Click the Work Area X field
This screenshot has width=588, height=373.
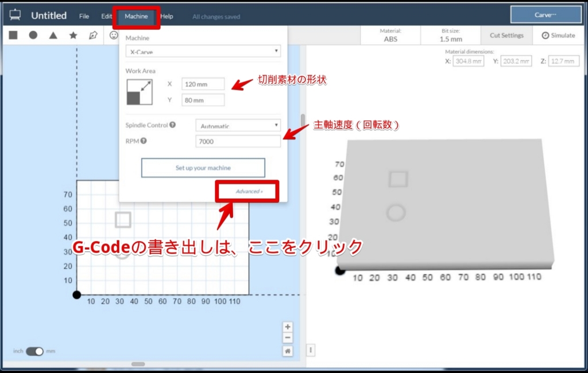click(x=203, y=84)
